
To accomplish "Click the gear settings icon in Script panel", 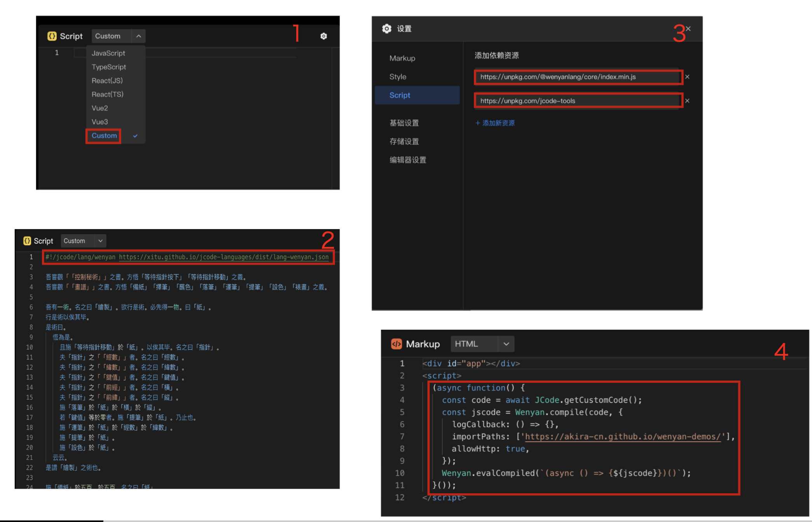I will (x=324, y=36).
